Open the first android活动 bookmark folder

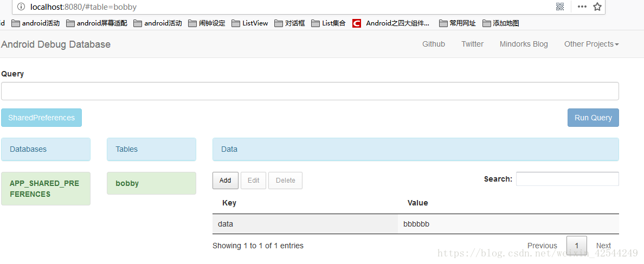click(36, 23)
